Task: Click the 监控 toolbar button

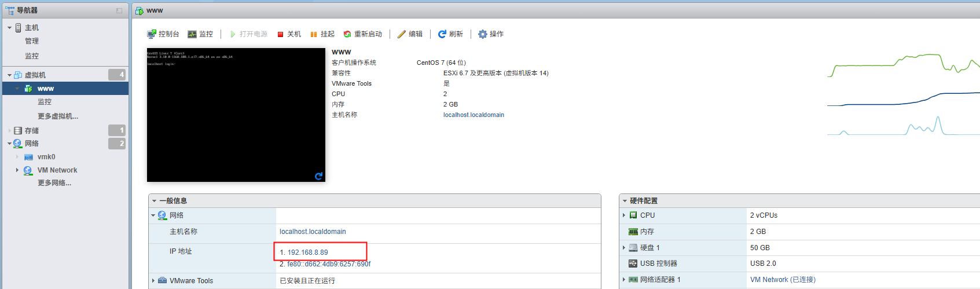Action: click(x=200, y=34)
